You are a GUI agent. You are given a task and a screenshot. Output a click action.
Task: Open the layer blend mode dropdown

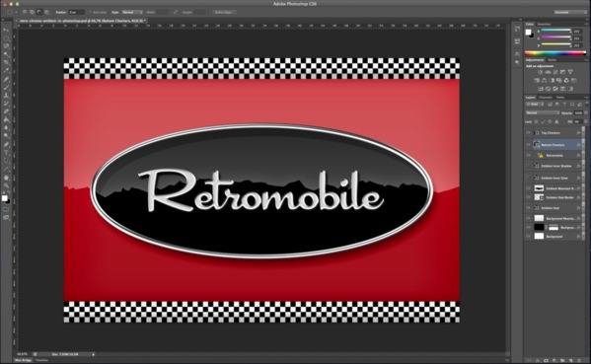(543, 112)
